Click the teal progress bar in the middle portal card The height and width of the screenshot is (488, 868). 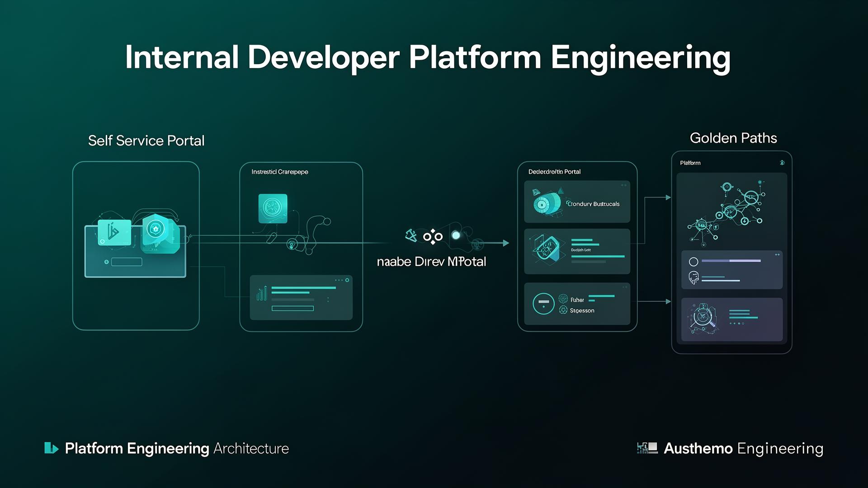coord(598,256)
